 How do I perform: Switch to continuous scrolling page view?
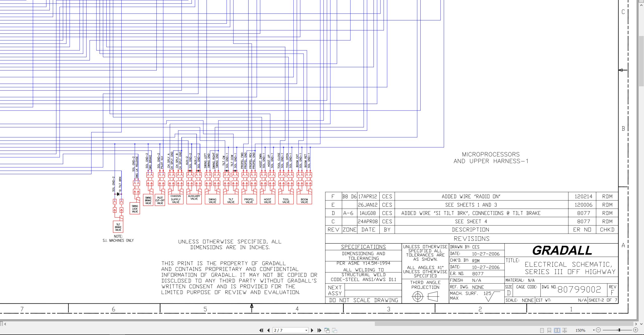point(549,330)
